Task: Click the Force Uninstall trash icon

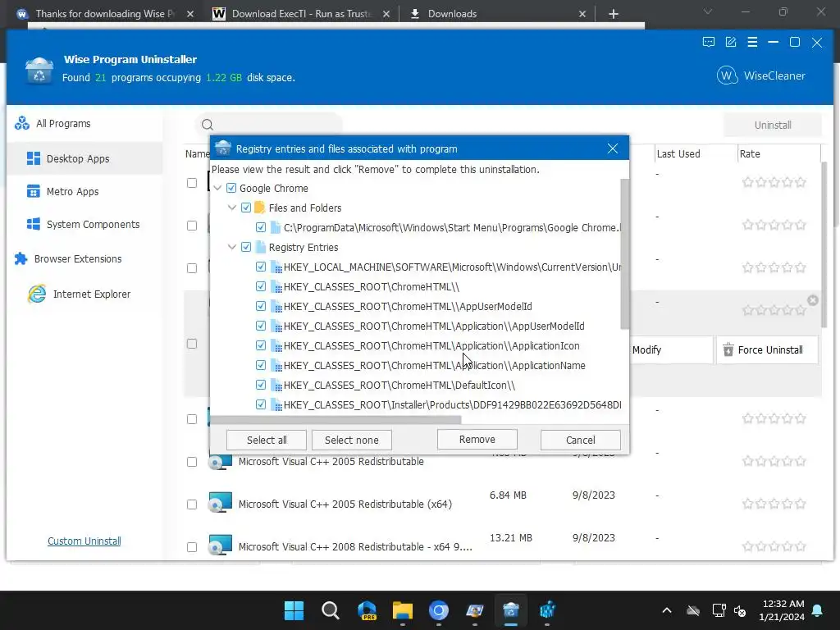Action: click(x=728, y=349)
